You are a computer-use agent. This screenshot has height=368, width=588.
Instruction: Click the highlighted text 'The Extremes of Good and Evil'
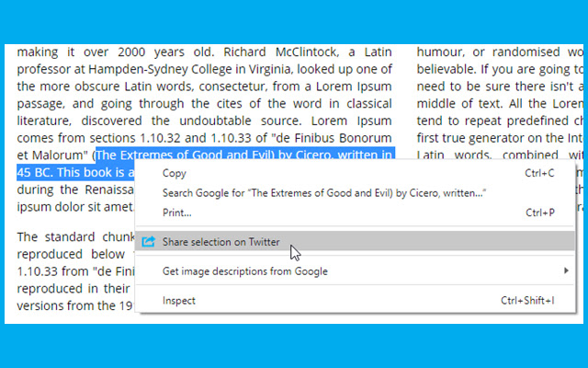pyautogui.click(x=185, y=155)
